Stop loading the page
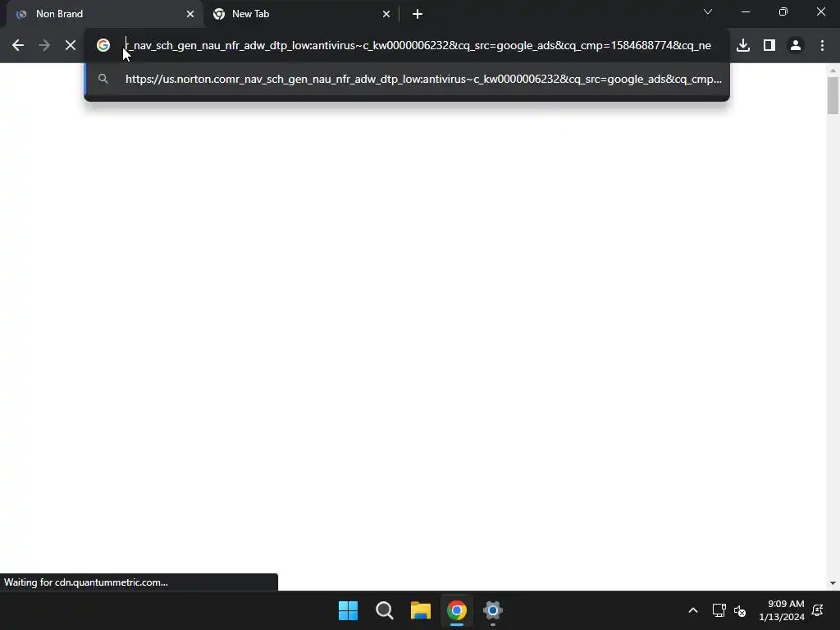The image size is (840, 630). 71,46
